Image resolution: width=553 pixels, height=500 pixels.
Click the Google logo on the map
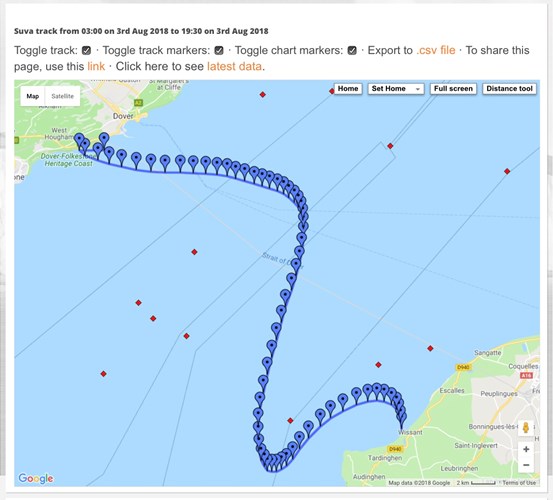click(x=36, y=478)
